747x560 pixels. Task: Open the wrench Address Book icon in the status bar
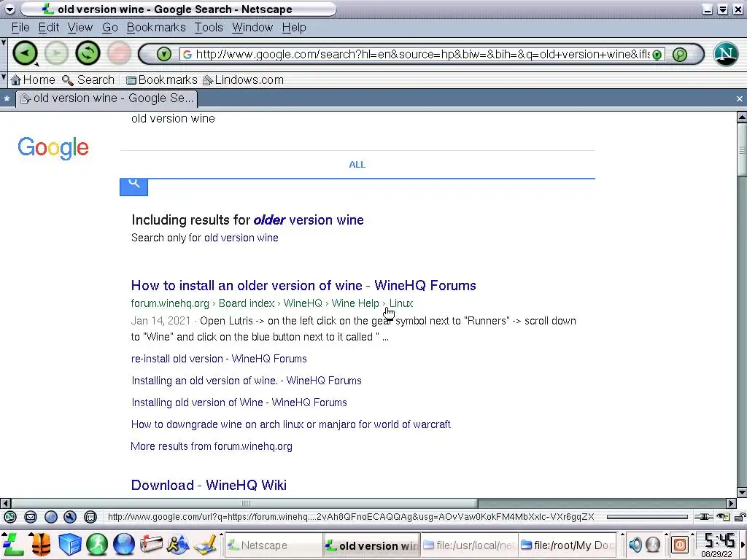point(70,517)
